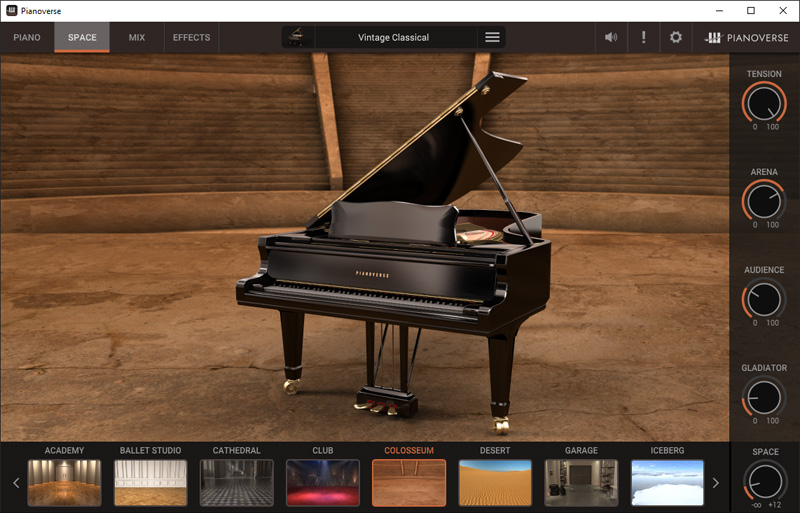Switch to the Piano tab

(x=27, y=38)
